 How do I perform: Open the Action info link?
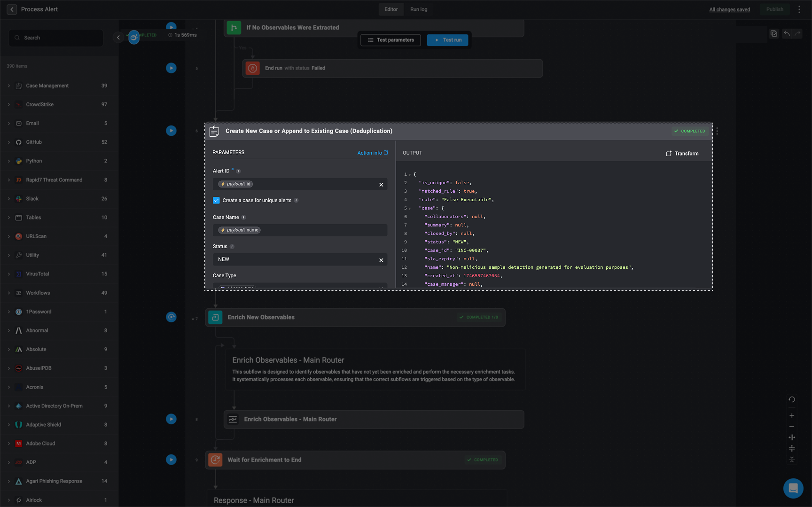[x=373, y=153]
